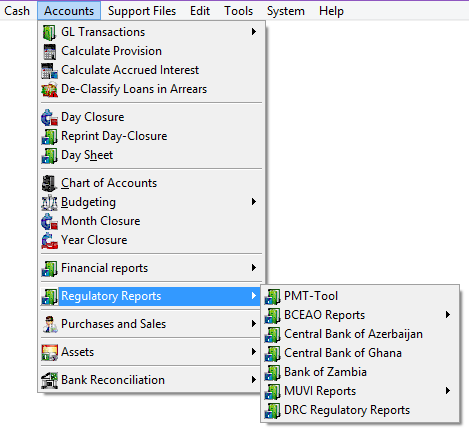Click the Reprint Day-Closure icon
The image size is (469, 434).
point(49,137)
